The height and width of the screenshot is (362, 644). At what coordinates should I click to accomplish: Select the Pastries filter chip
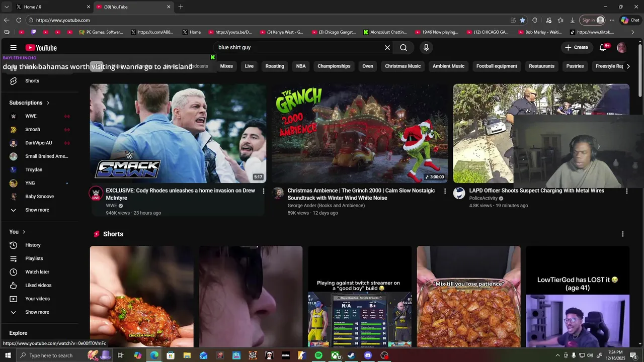575,66
